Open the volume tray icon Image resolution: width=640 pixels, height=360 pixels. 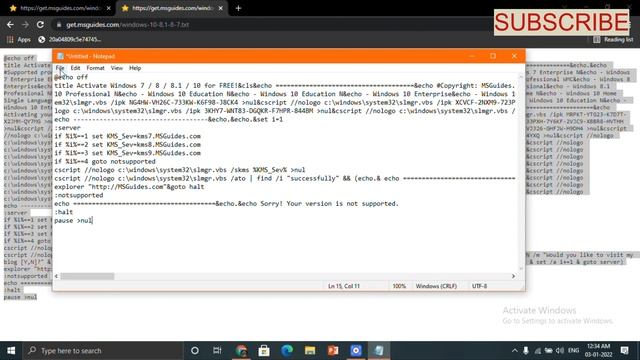coord(560,351)
